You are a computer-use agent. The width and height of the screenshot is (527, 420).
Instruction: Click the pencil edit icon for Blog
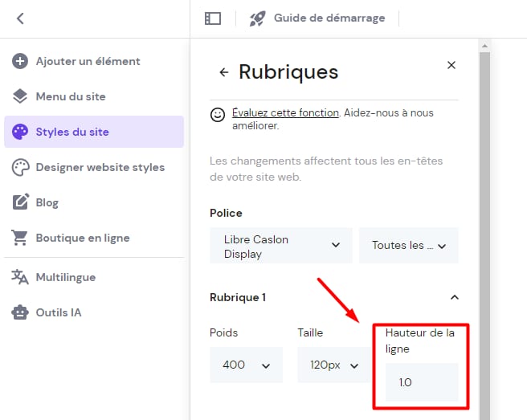coord(21,202)
